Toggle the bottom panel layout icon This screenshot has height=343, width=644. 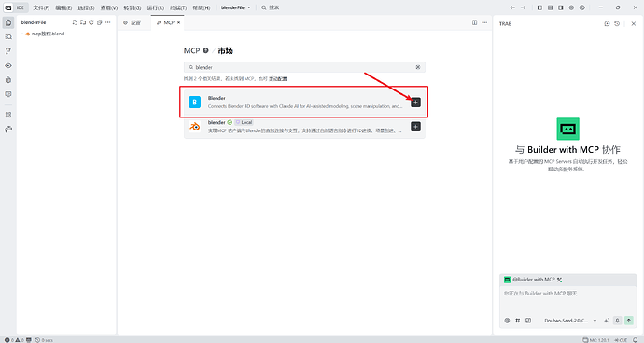[551, 7]
